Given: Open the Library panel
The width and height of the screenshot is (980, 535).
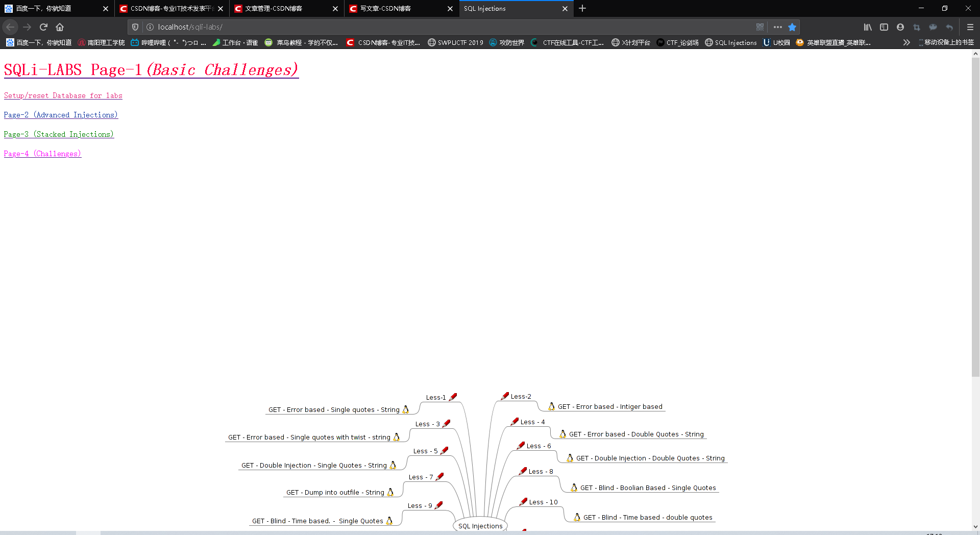Looking at the screenshot, I should 867,27.
